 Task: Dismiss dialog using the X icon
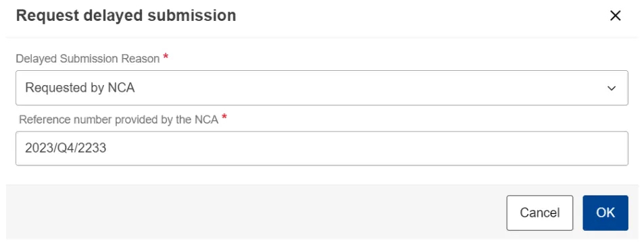615,16
